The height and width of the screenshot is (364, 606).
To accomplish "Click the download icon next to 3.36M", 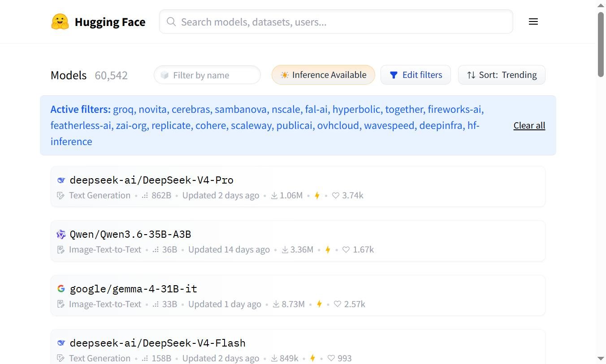I will point(285,250).
